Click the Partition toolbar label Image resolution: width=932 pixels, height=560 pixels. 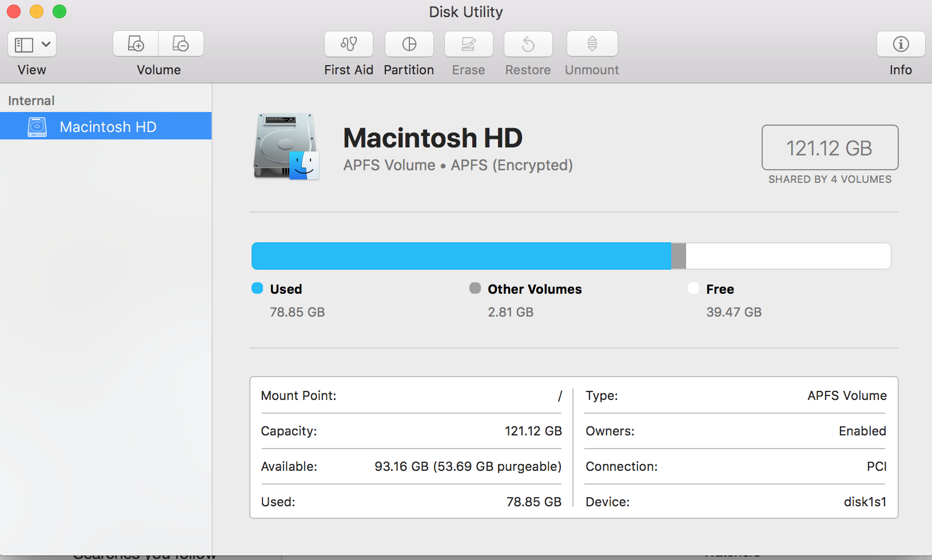point(409,70)
